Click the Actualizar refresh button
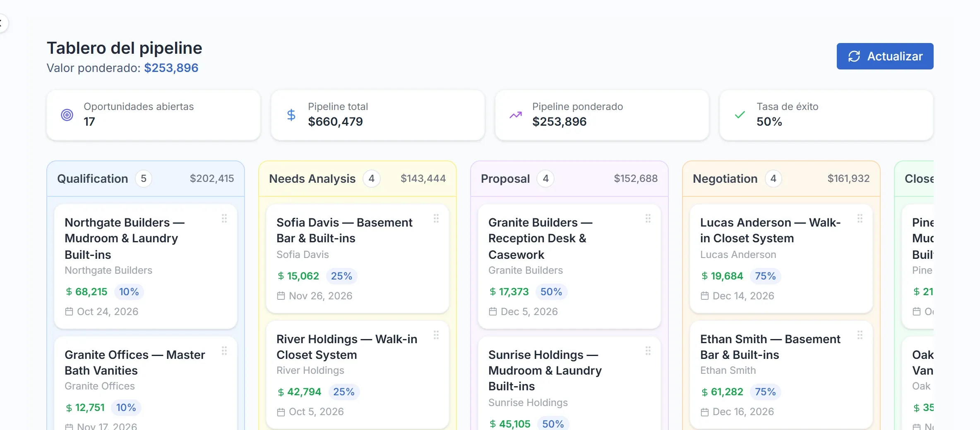Screen dimensions: 980x430 point(885,56)
